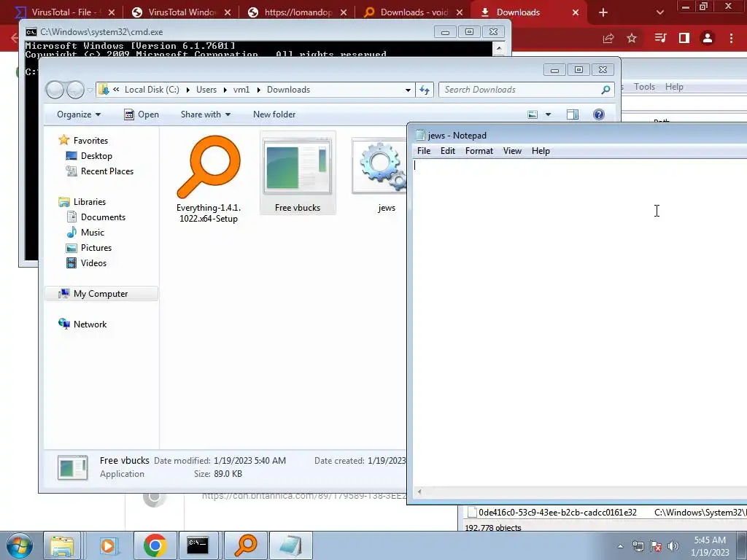The image size is (747, 560).
Task: Open Explorer Help question mark icon
Action: coord(599,114)
